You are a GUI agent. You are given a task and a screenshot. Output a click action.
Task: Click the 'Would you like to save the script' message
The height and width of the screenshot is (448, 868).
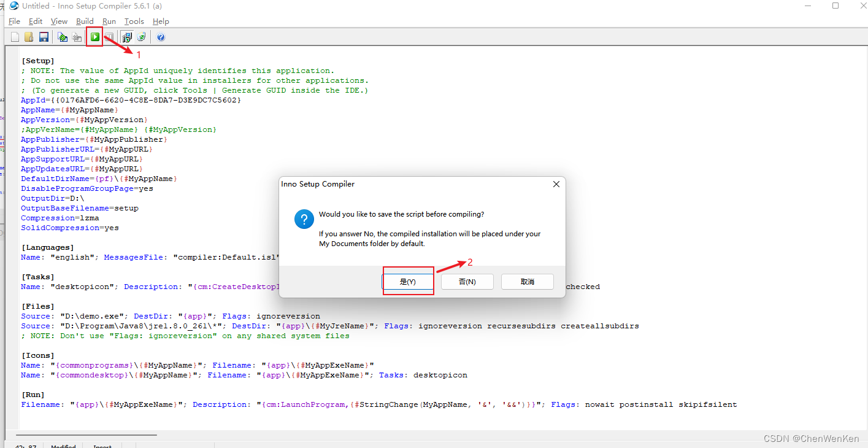tap(401, 214)
